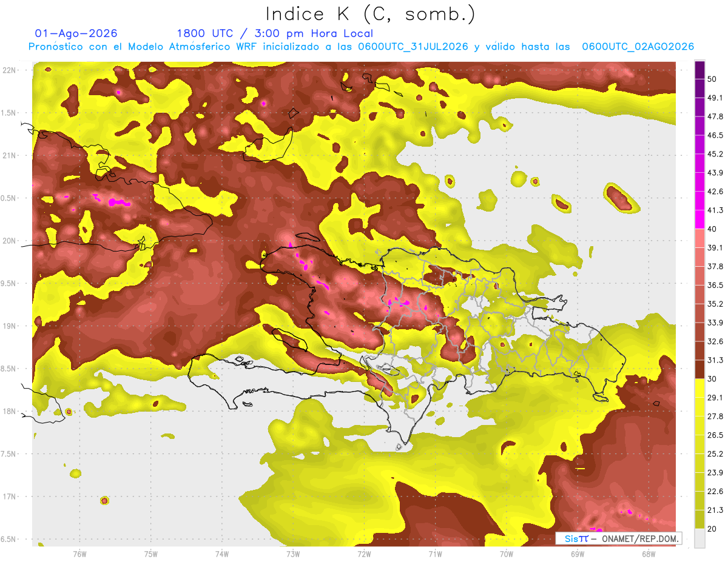This screenshot has height=562, width=728.
Task: Click colorbar value "39.1"
Action: [x=715, y=247]
